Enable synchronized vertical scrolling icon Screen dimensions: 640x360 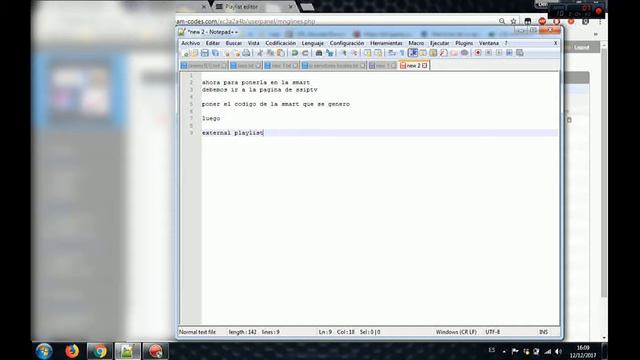[367, 53]
